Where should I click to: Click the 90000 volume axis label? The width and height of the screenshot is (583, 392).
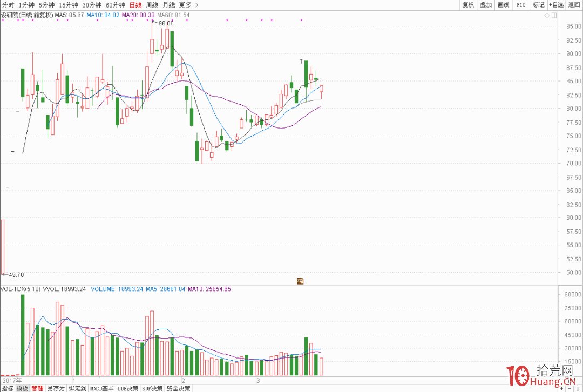(573, 294)
